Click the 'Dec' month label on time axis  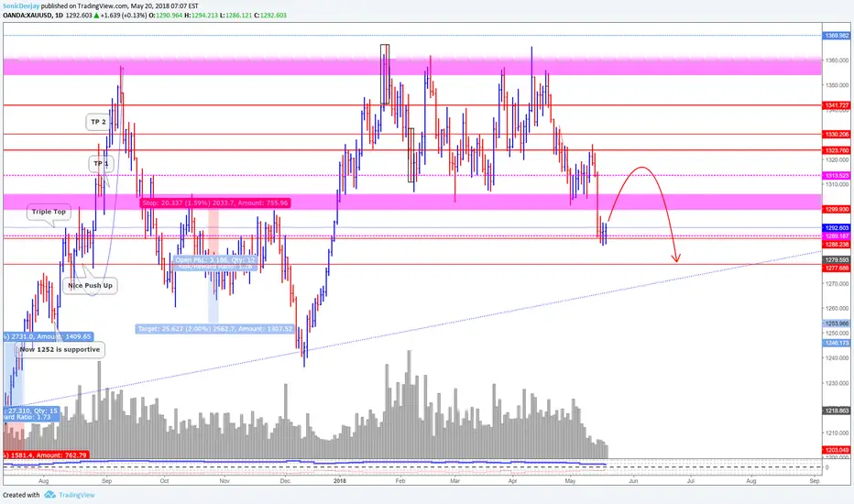(285, 481)
